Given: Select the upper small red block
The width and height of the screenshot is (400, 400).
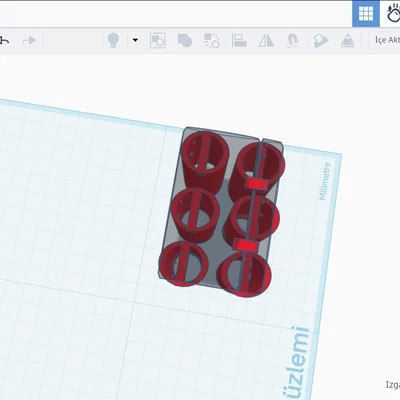Looking at the screenshot, I should pyautogui.click(x=257, y=184).
